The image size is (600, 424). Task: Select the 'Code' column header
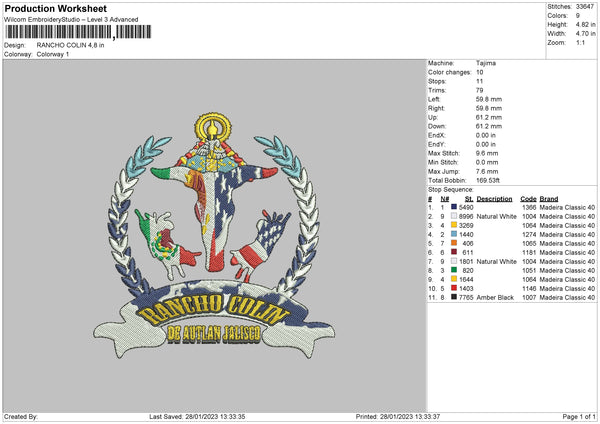[528, 199]
